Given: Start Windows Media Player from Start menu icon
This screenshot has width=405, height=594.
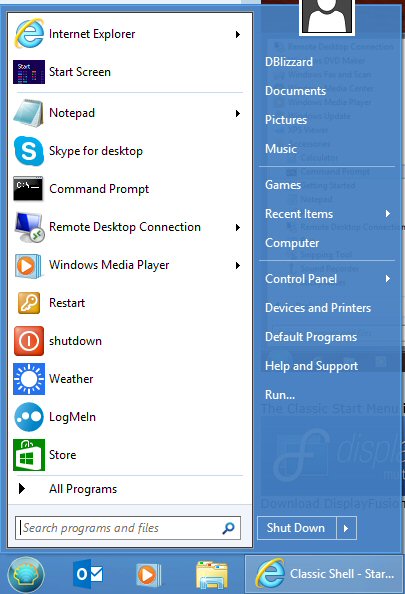Looking at the screenshot, I should point(28,266).
